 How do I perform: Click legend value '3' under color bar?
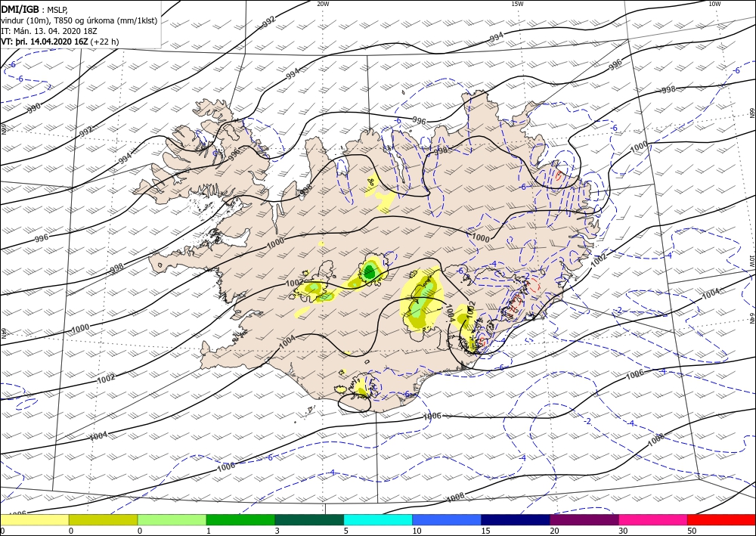(x=277, y=531)
